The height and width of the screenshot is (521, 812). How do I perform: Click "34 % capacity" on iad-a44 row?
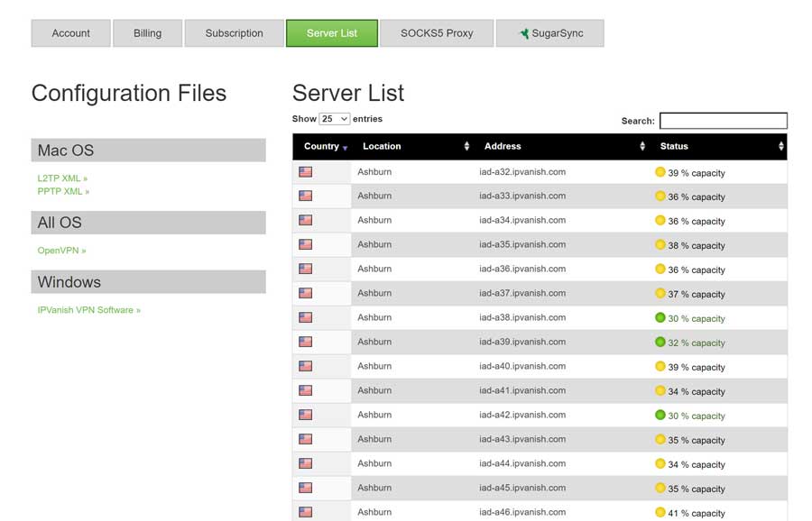click(x=697, y=464)
